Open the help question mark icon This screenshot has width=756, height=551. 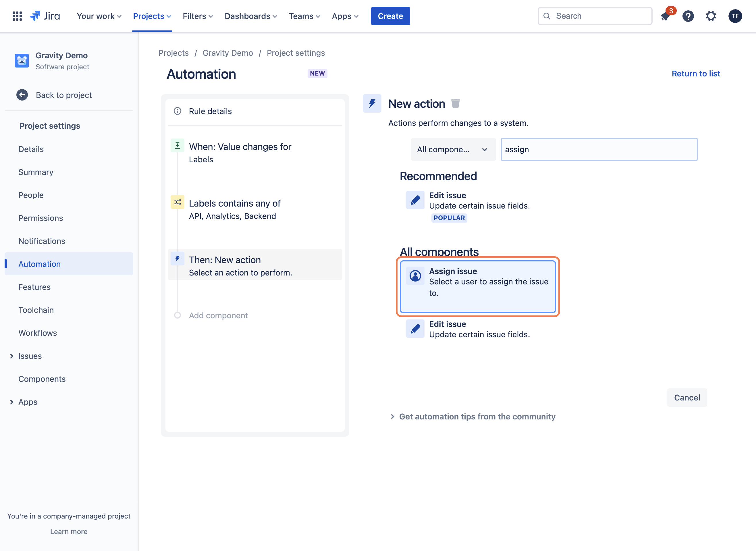click(688, 16)
